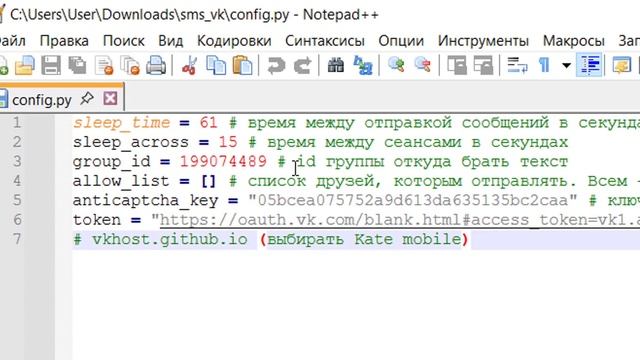
Task: Click the Save file toolbar icon
Action: coord(51,65)
